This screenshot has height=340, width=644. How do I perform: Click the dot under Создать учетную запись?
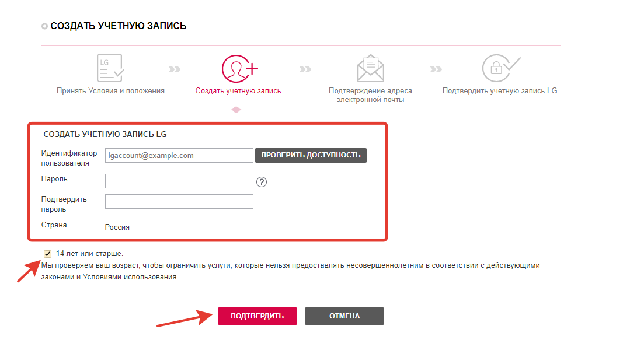click(x=236, y=110)
